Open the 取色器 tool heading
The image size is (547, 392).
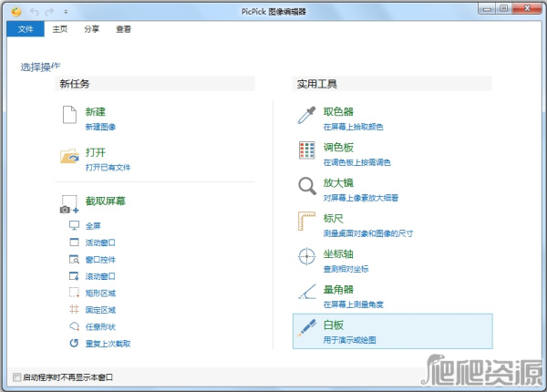point(338,111)
